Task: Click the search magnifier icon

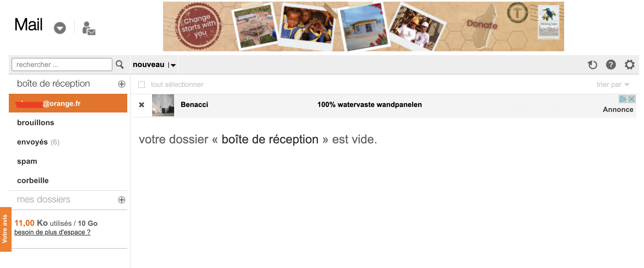Action: [120, 65]
